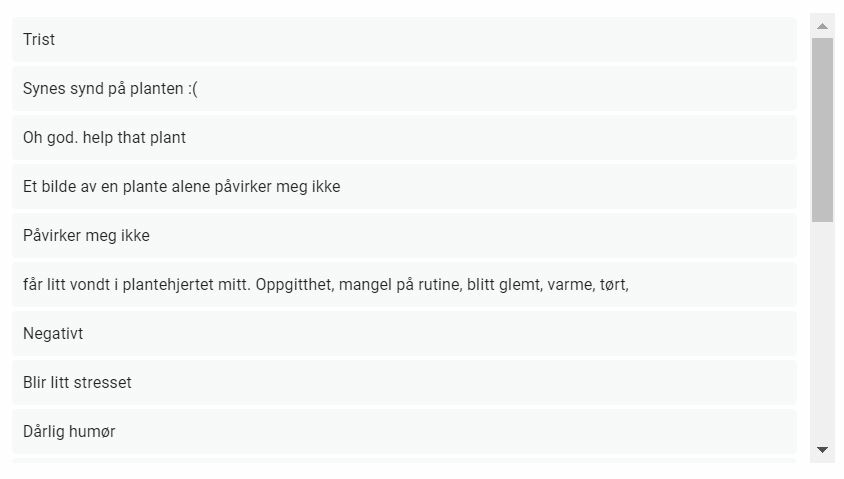Click the scrollbar up arrow
844x479 pixels.
[823, 26]
